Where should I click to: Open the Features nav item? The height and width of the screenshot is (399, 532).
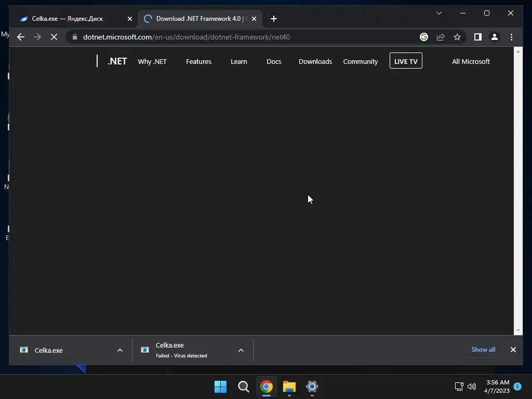click(x=198, y=61)
